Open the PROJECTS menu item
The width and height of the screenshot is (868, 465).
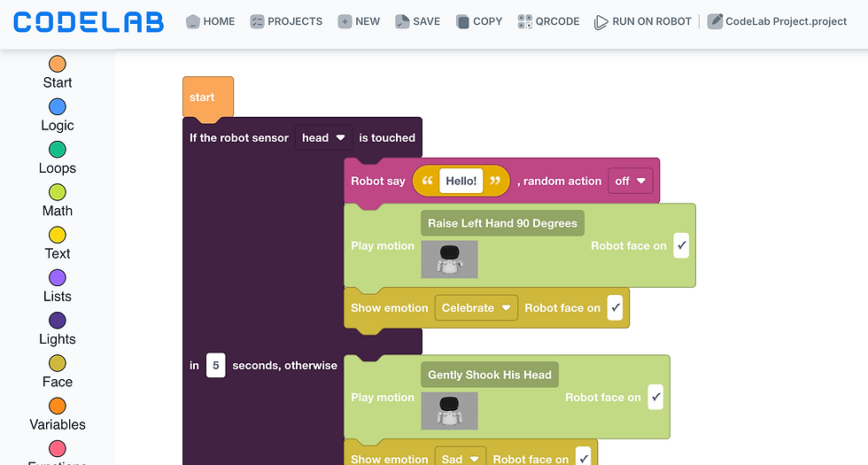point(295,21)
